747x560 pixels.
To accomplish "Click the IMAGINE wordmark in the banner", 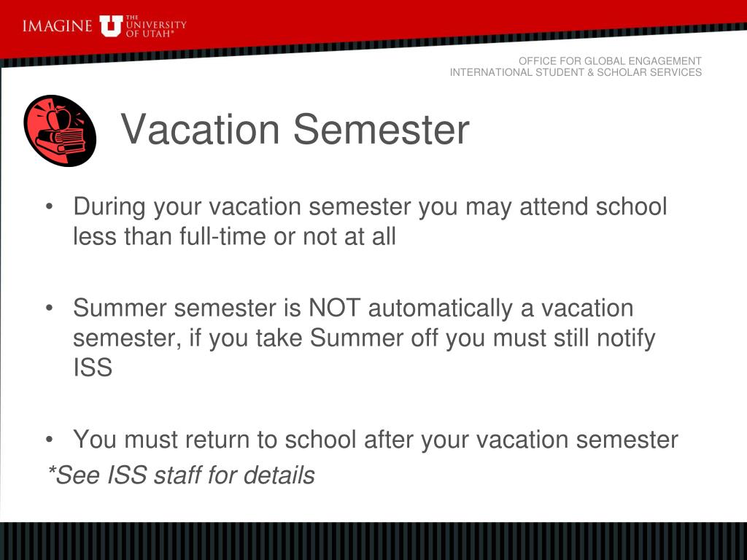I will point(57,26).
